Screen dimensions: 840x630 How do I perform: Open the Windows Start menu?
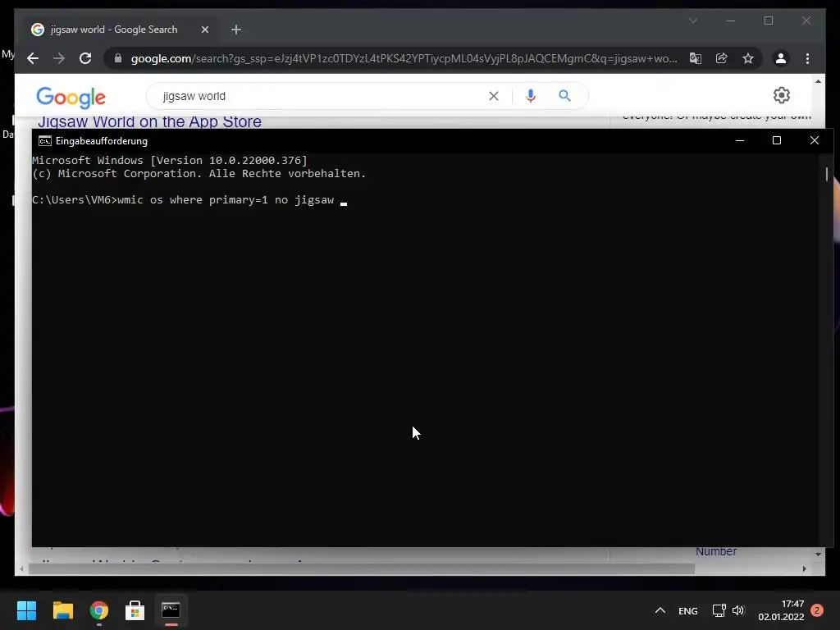pos(26,610)
